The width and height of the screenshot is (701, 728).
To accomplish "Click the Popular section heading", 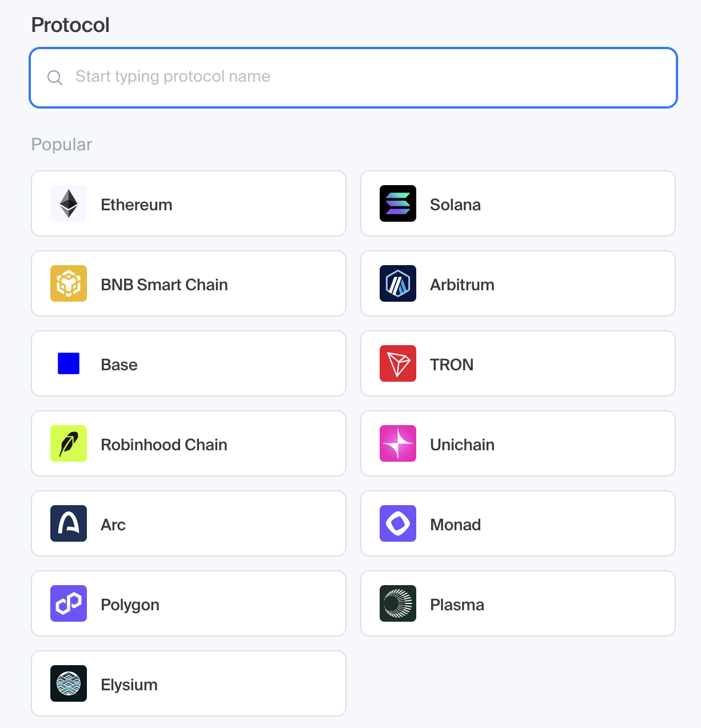I will (x=62, y=145).
